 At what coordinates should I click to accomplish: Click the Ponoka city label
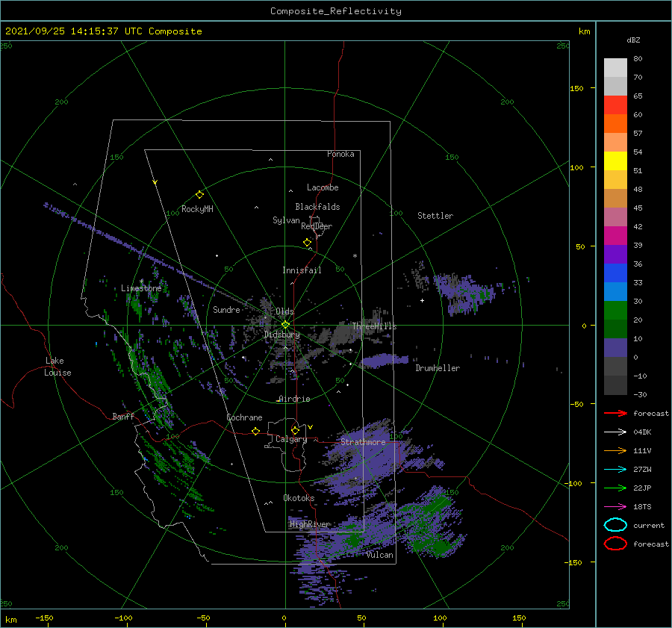(x=340, y=154)
